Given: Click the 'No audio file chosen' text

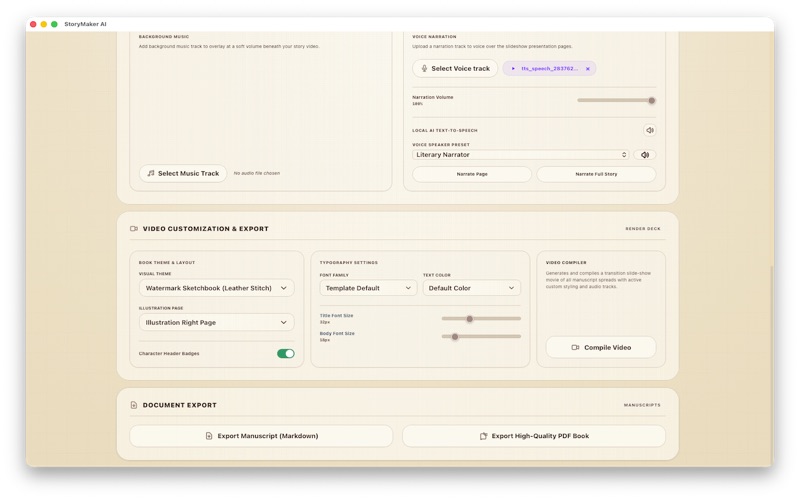Looking at the screenshot, I should point(257,173).
